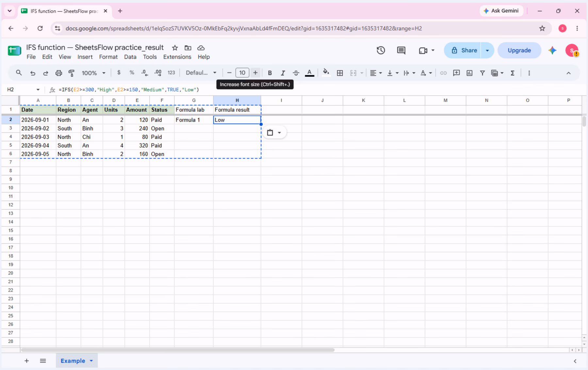Activate the paint format tool
The height and width of the screenshot is (370, 588).
click(x=72, y=73)
